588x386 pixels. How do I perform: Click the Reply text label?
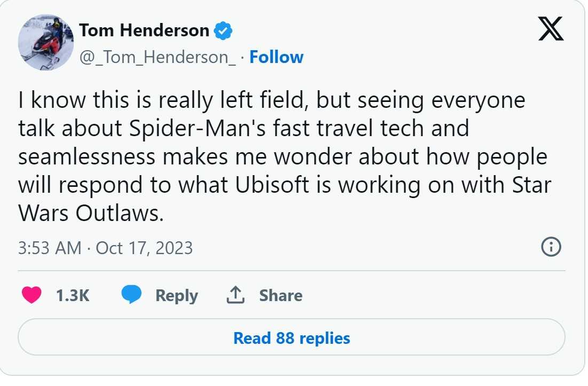(x=176, y=295)
